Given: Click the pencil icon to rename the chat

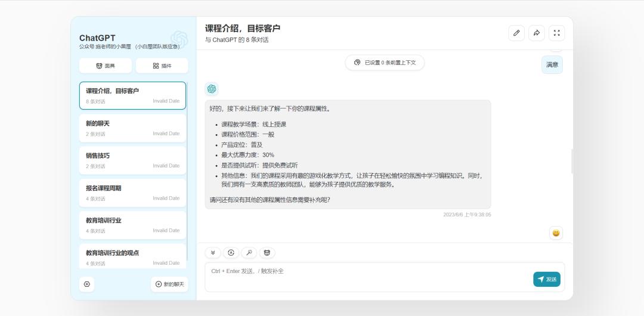Looking at the screenshot, I should click(x=516, y=33).
